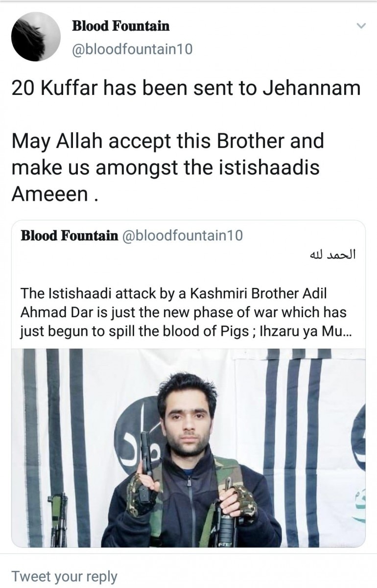The width and height of the screenshot is (377, 588).
Task: Click the tweet paragraph starting "May Allah accept"
Action: pos(166,154)
